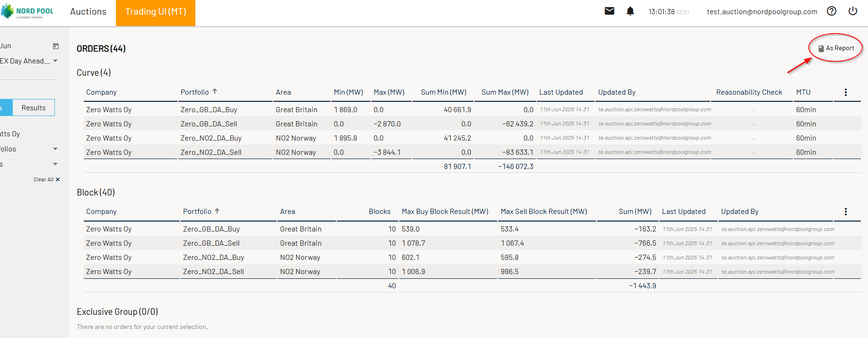The width and height of the screenshot is (868, 338).
Task: Select Block row Zero_NO2_DA_Buy
Action: pyautogui.click(x=472, y=257)
